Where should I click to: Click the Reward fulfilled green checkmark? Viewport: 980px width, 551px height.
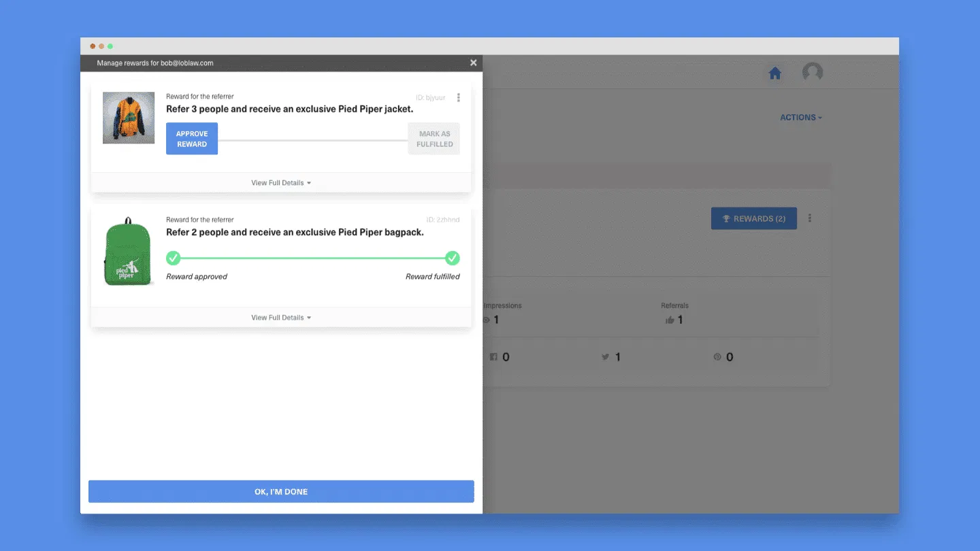(x=453, y=258)
